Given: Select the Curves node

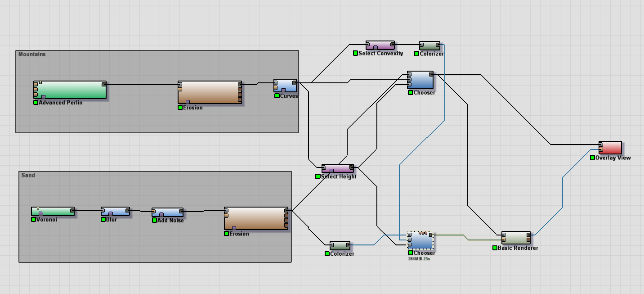Looking at the screenshot, I should [285, 86].
